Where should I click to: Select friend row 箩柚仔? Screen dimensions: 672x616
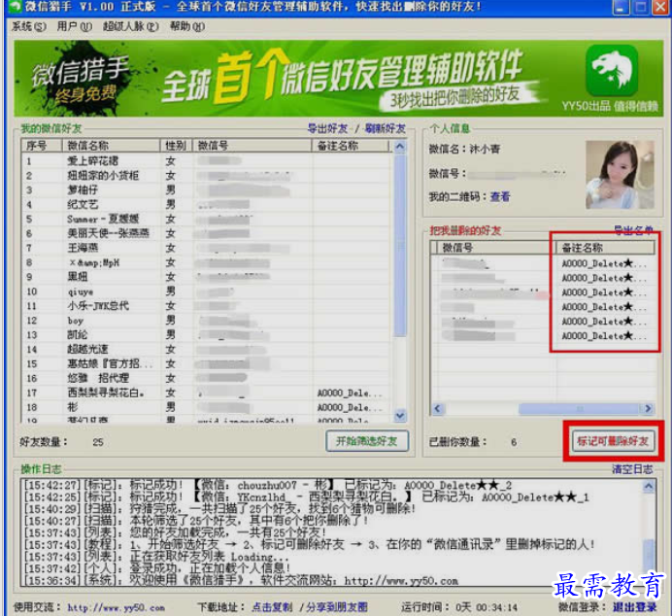coord(206,189)
